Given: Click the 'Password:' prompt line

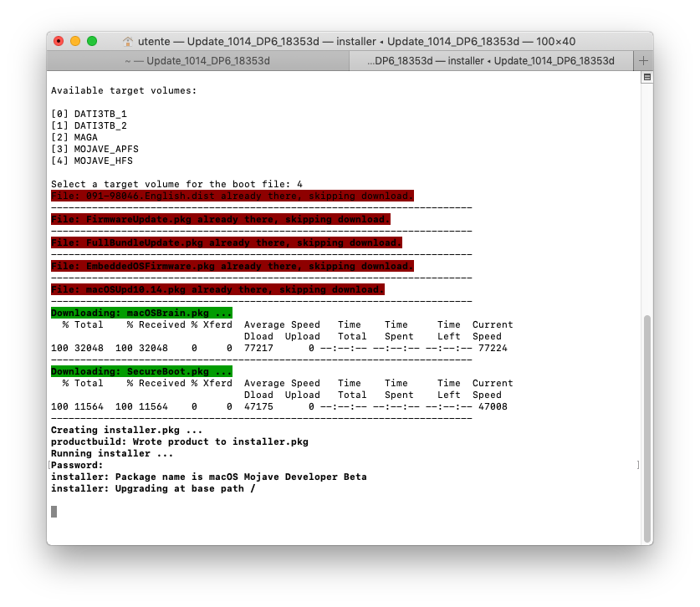Looking at the screenshot, I should (x=77, y=465).
